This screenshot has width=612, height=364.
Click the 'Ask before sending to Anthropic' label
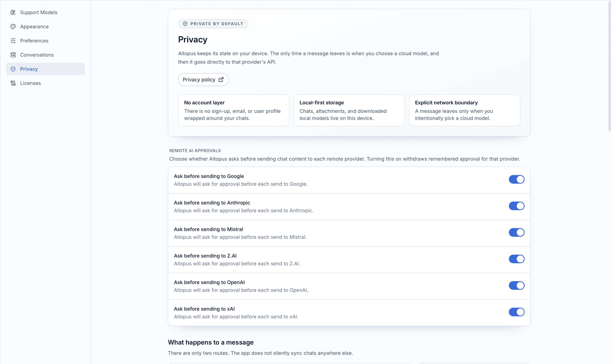click(212, 203)
